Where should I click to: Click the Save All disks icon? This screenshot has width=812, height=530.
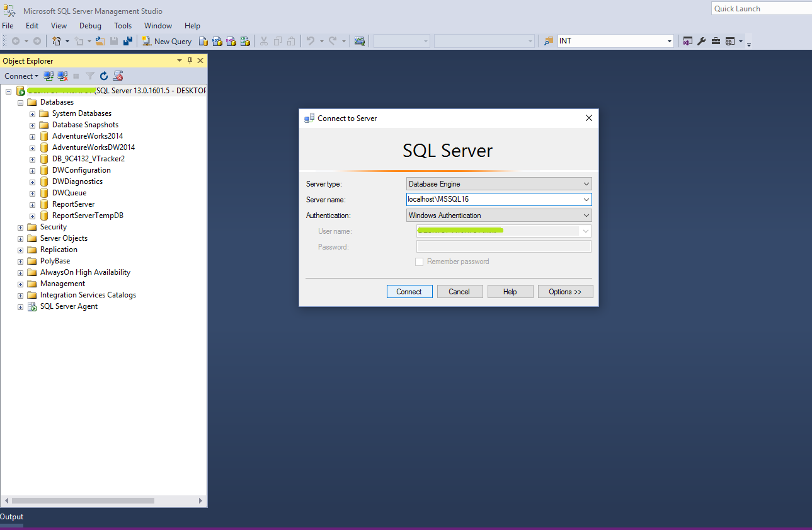pos(128,41)
